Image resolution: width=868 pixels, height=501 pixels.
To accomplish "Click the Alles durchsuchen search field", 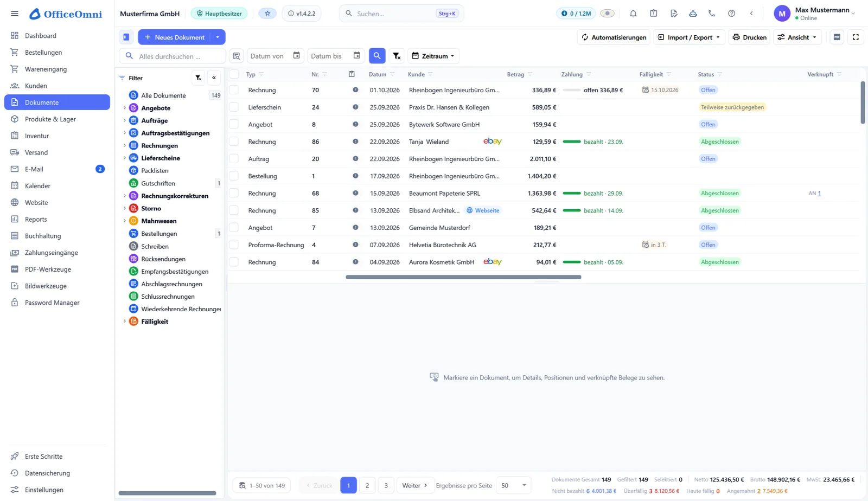I will [x=173, y=56].
